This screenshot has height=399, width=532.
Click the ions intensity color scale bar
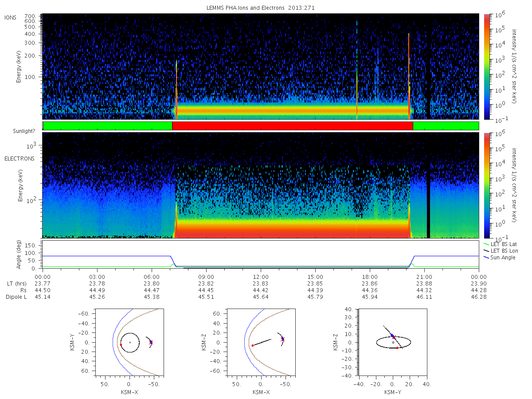pyautogui.click(x=487, y=66)
